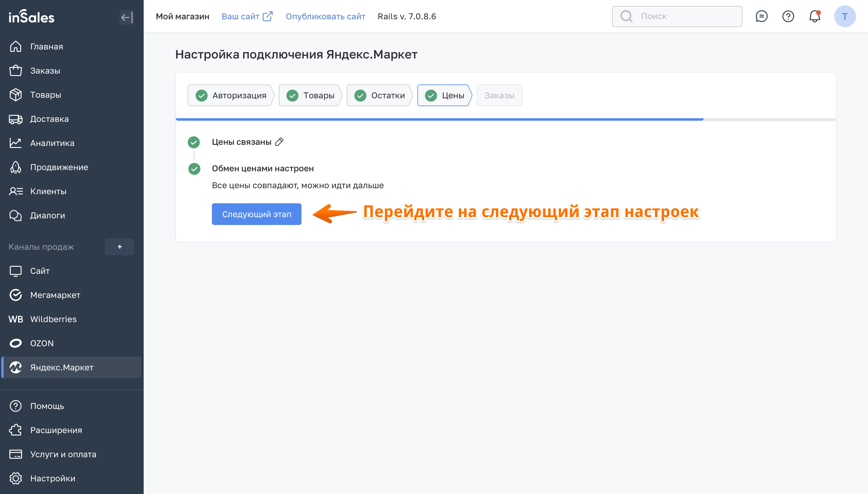
Task: Go to the Остатки step tab
Action: coord(379,95)
